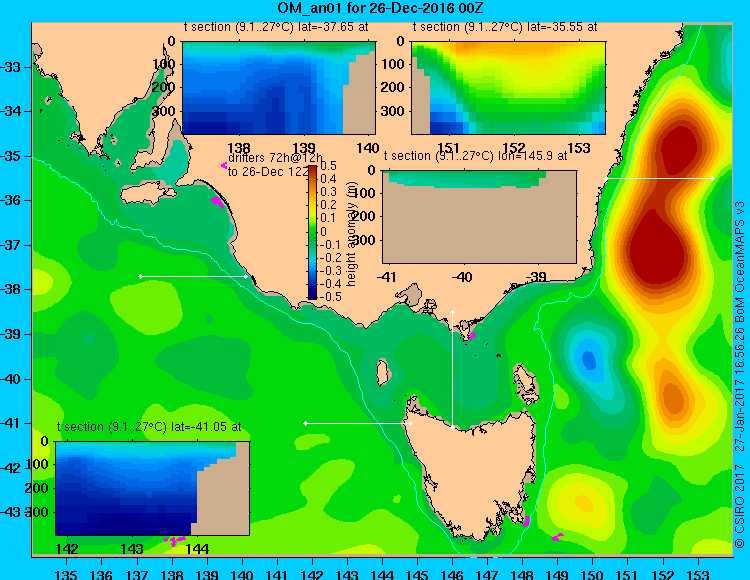
Task: Click the magenta drifter marker near 139 east, -36
Action: 217,202
